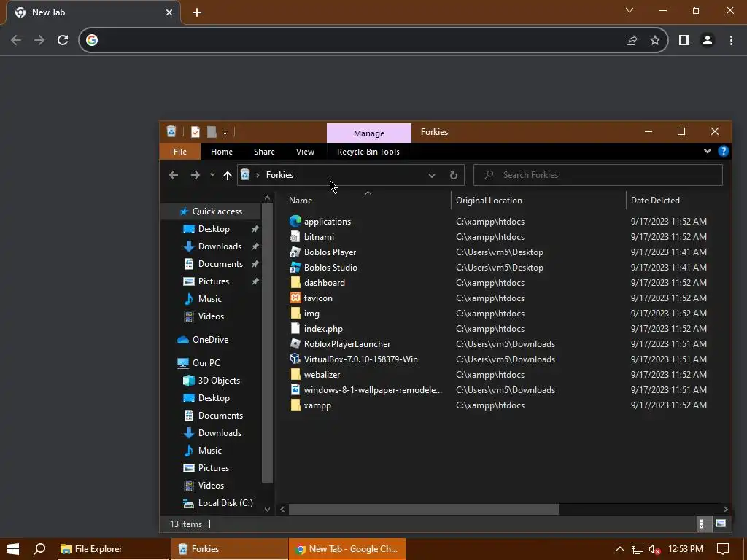Click the xampp folder icon

pos(295,405)
